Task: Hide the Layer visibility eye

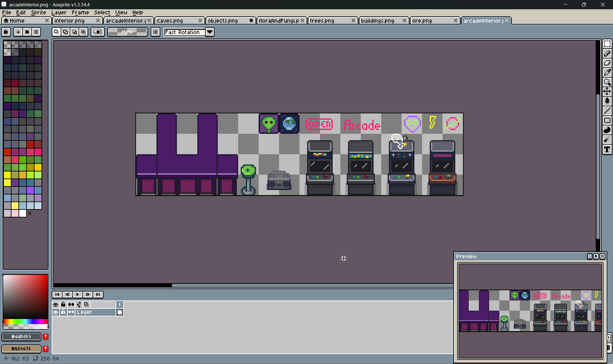Action: coord(56,312)
